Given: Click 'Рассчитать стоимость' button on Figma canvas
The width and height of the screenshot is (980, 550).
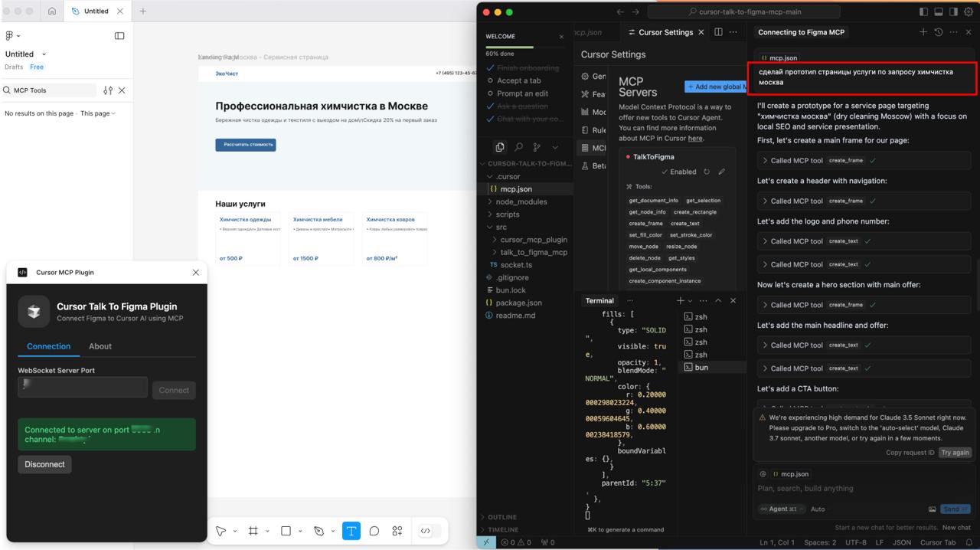Looking at the screenshot, I should [246, 144].
